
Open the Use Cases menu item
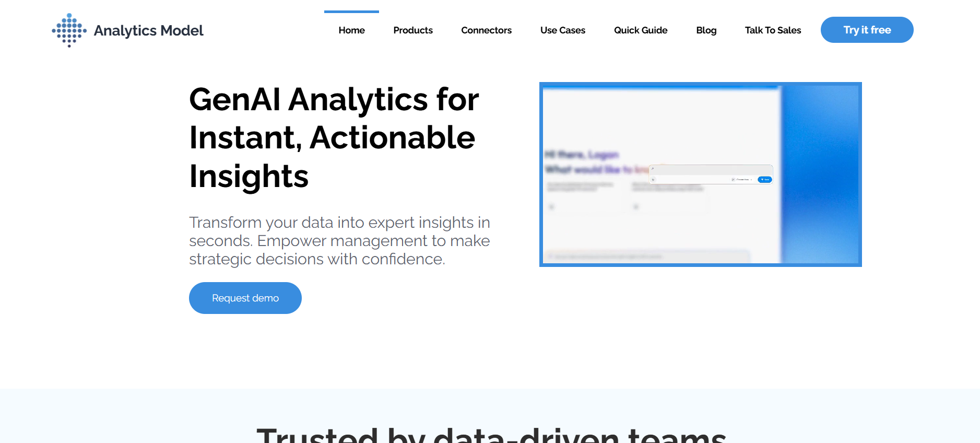(563, 30)
